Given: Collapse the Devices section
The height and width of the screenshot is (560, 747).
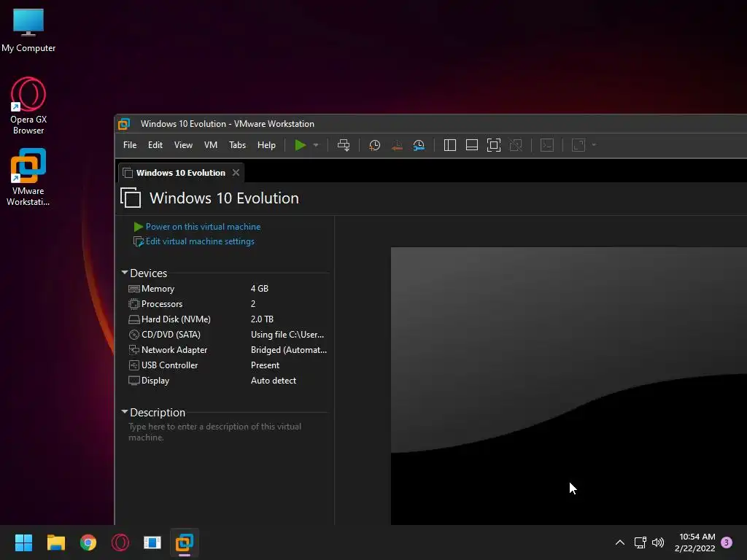Looking at the screenshot, I should pyautogui.click(x=125, y=273).
